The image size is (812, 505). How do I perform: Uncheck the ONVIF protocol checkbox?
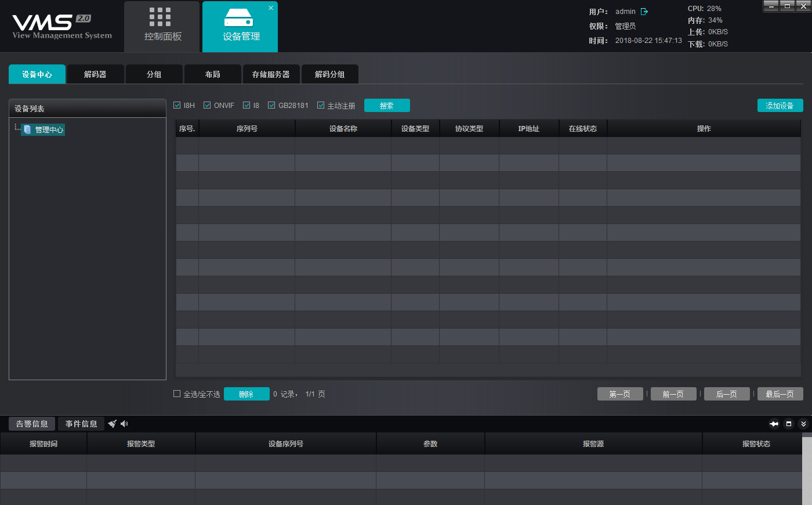pyautogui.click(x=207, y=105)
